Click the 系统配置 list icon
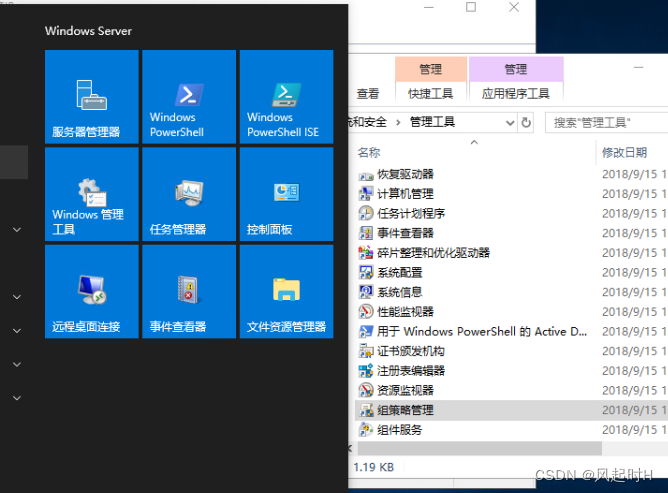This screenshot has height=493, width=668. point(366,273)
